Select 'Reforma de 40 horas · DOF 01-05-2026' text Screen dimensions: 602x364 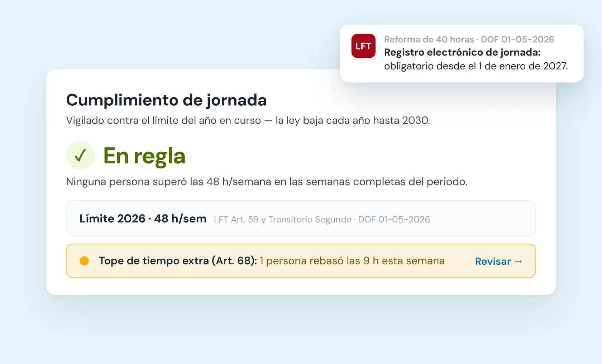(x=469, y=39)
